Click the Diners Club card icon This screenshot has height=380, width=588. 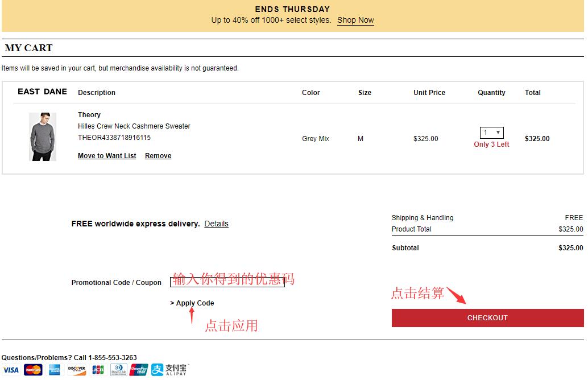pyautogui.click(x=118, y=370)
